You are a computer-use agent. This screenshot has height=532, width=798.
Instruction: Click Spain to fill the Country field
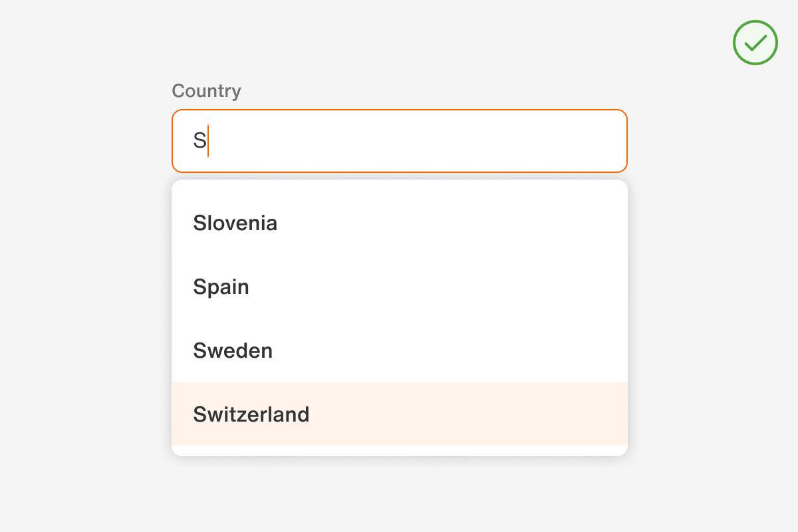[x=221, y=287]
